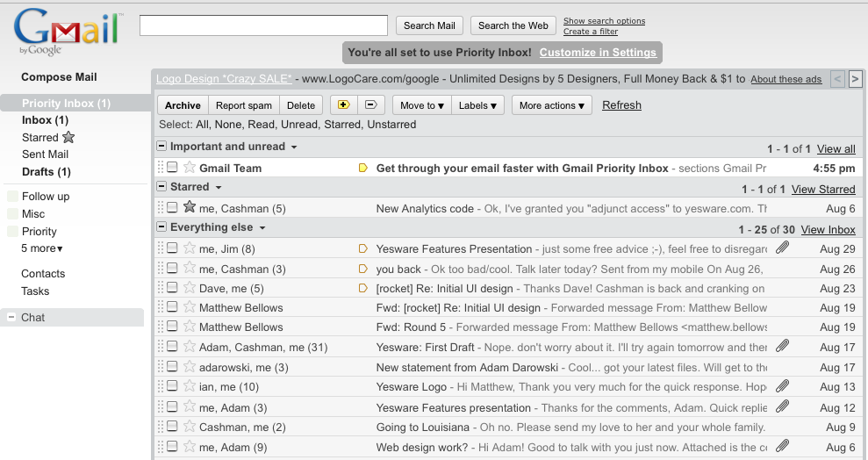Collapse the Chat panel
The height and width of the screenshot is (460, 868).
tap(11, 317)
